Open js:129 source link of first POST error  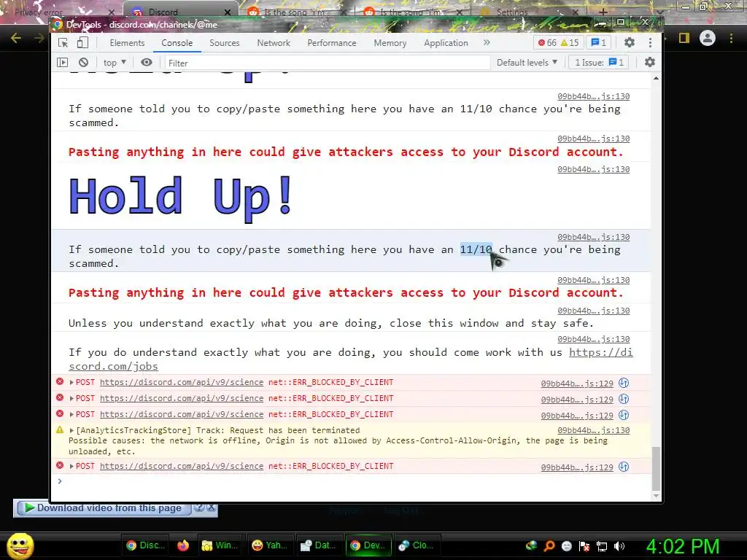[x=577, y=384]
